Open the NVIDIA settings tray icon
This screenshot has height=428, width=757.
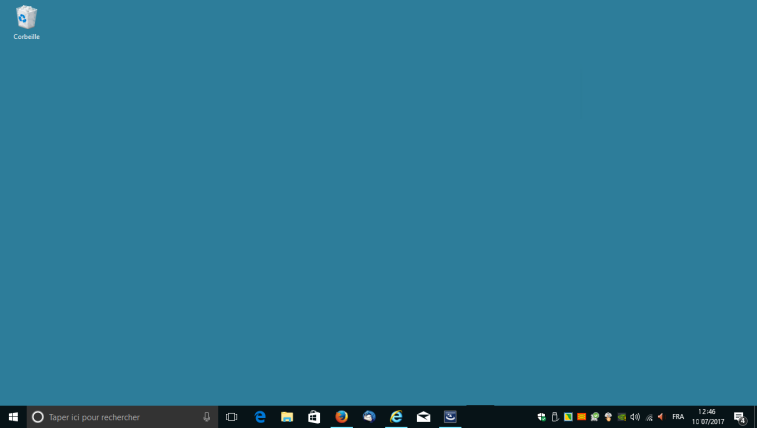tap(622, 417)
